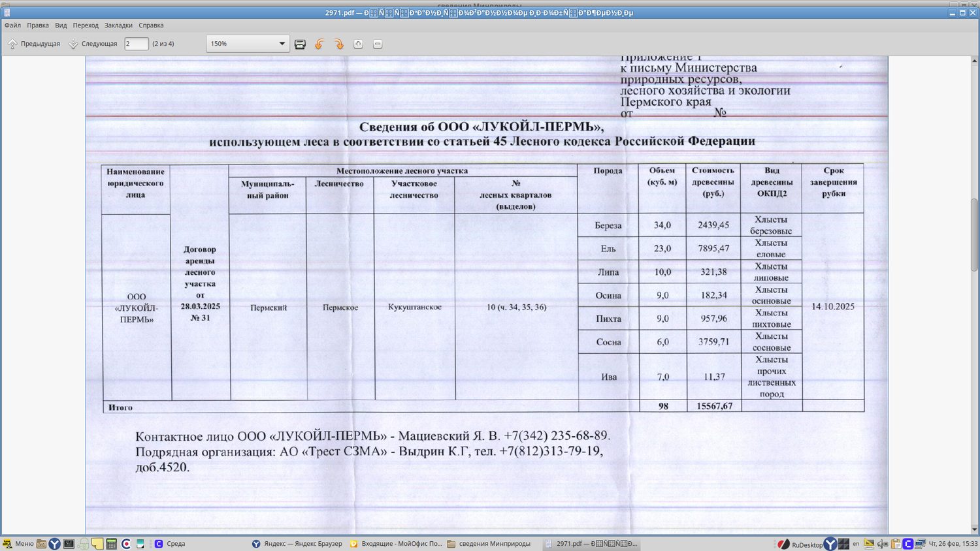Open the Справка menu

point(151,25)
